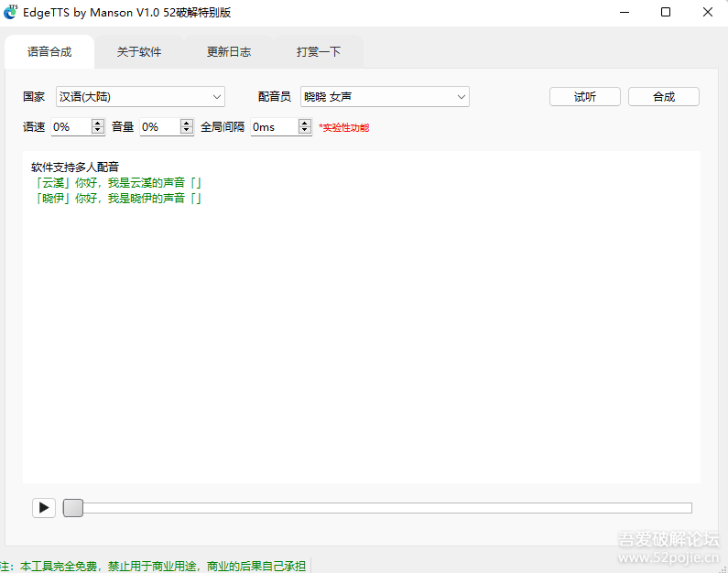Minimize the EdgeTTS window
Image resolution: width=728 pixels, height=573 pixels.
point(625,13)
